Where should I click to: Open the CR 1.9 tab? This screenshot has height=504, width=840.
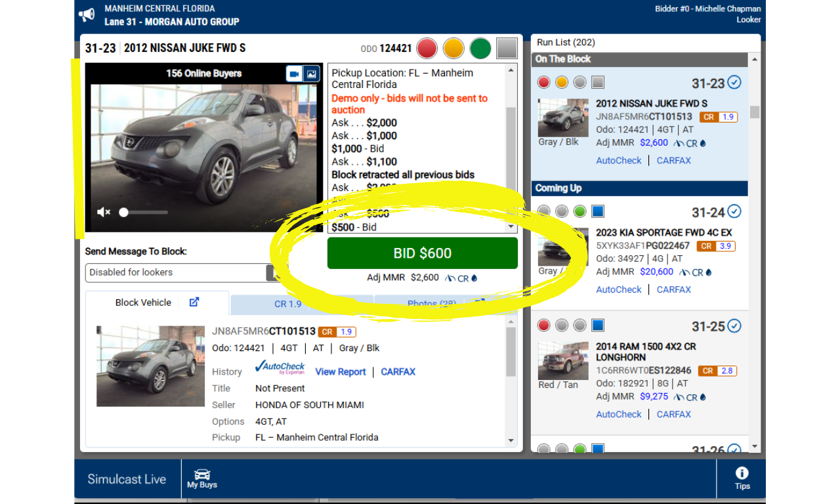(x=288, y=304)
